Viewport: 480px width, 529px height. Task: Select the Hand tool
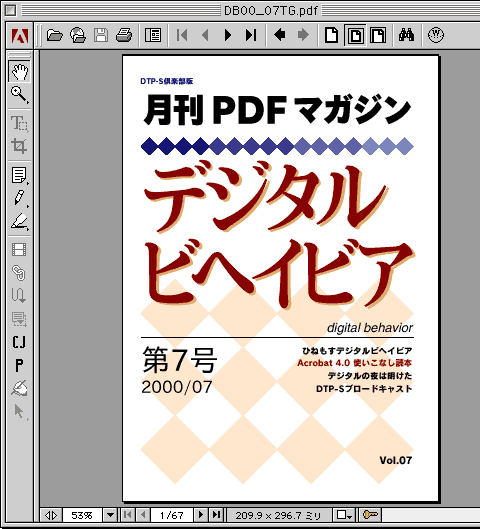click(x=19, y=72)
